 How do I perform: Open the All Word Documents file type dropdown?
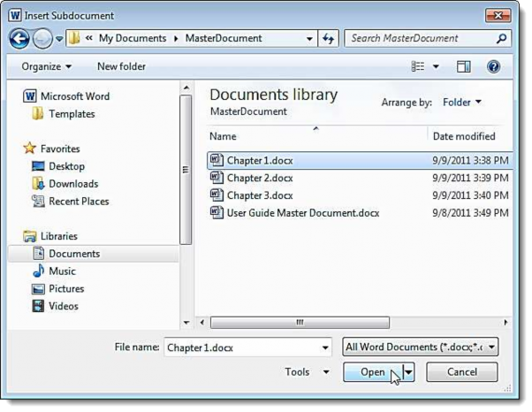(x=421, y=347)
